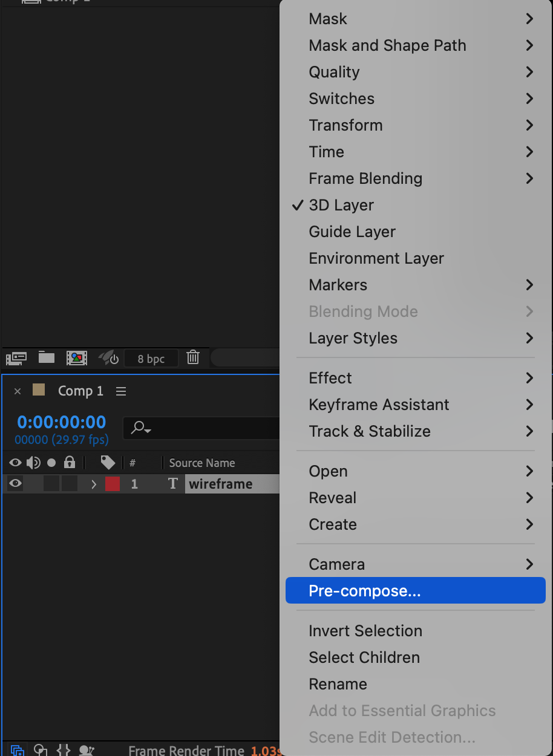Create a new folder in Project panel
Image resolution: width=553 pixels, height=756 pixels.
click(47, 357)
